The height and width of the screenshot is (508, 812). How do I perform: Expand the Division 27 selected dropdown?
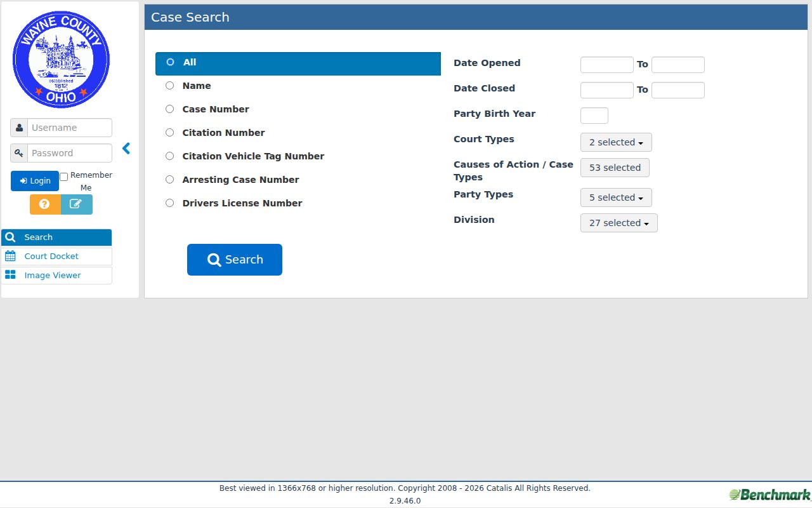click(619, 223)
